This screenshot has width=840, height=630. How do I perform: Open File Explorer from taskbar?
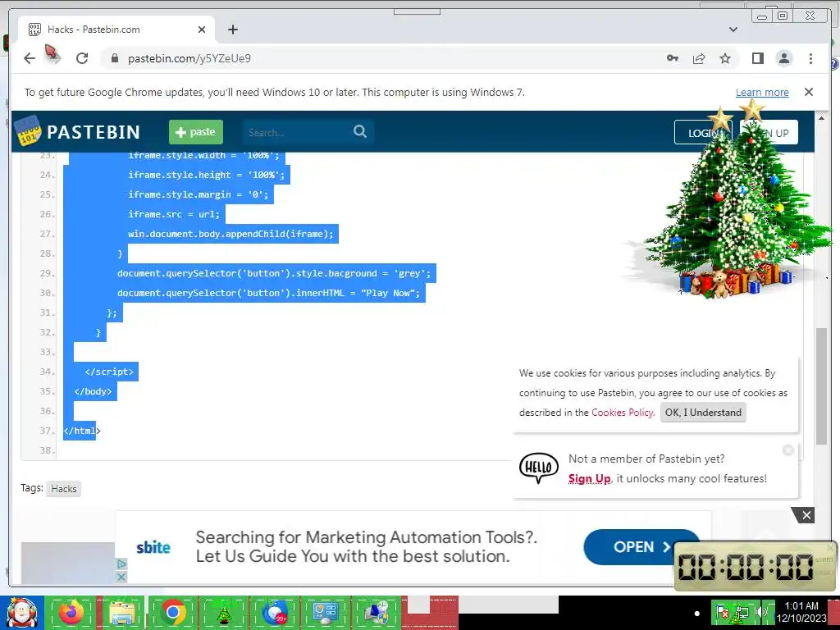[121, 613]
